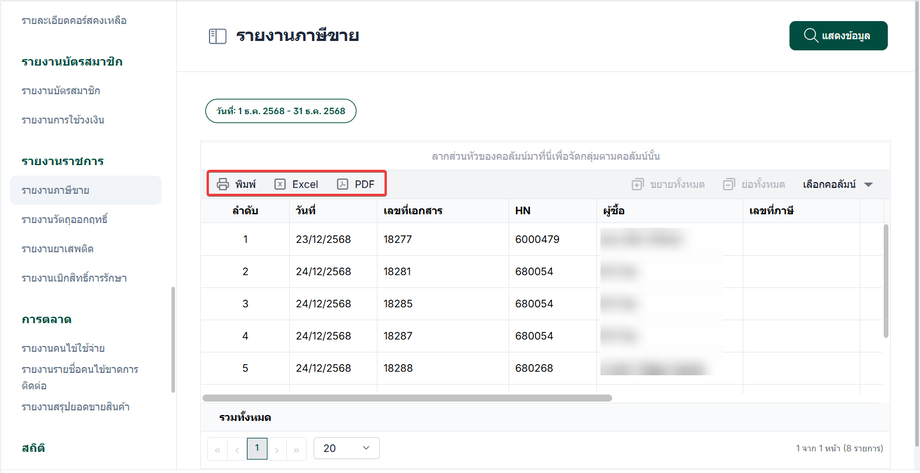Click HN 680054 in row 18281
Image resolution: width=920 pixels, height=473 pixels.
tap(534, 272)
